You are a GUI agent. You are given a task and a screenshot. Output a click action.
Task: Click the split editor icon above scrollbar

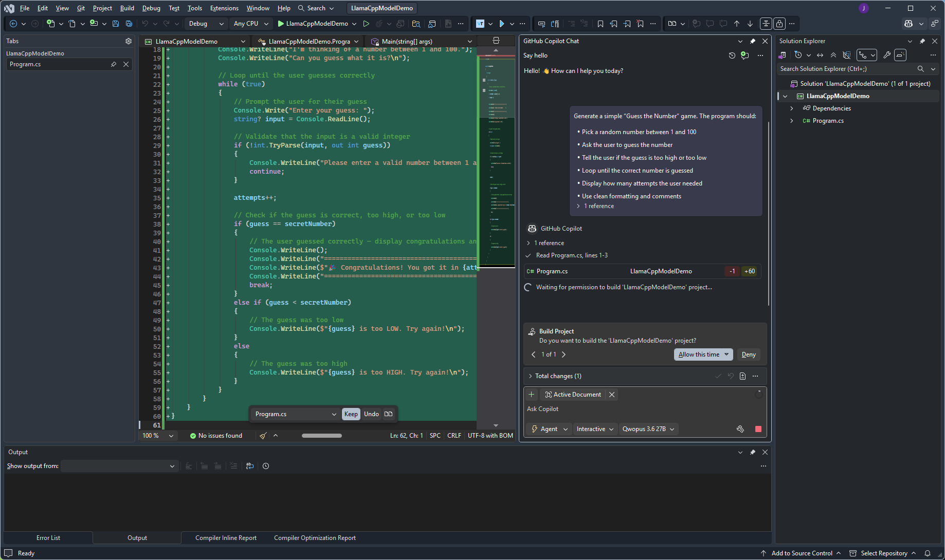(496, 41)
